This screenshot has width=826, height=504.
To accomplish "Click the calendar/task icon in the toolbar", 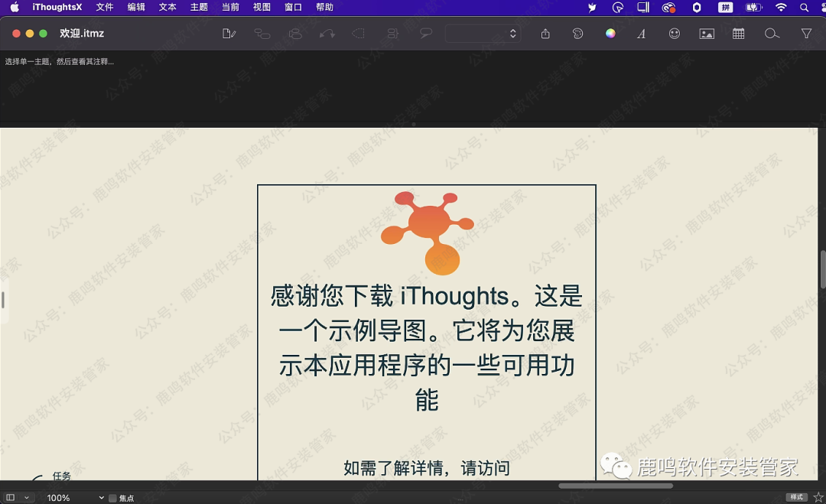I will (x=738, y=34).
